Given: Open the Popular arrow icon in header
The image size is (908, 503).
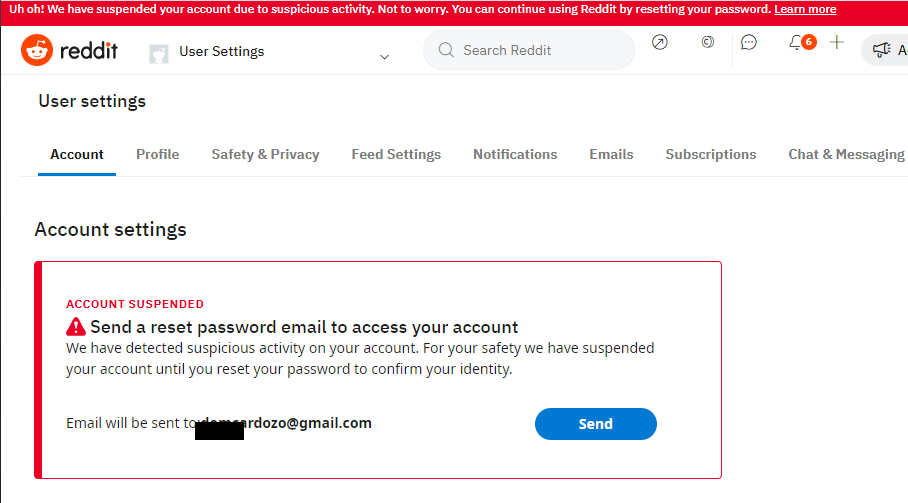Looking at the screenshot, I should pyautogui.click(x=660, y=42).
